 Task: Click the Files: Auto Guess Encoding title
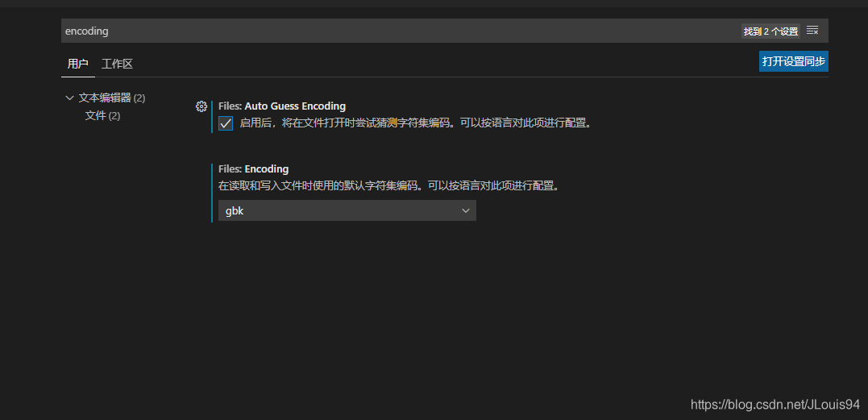[x=282, y=106]
